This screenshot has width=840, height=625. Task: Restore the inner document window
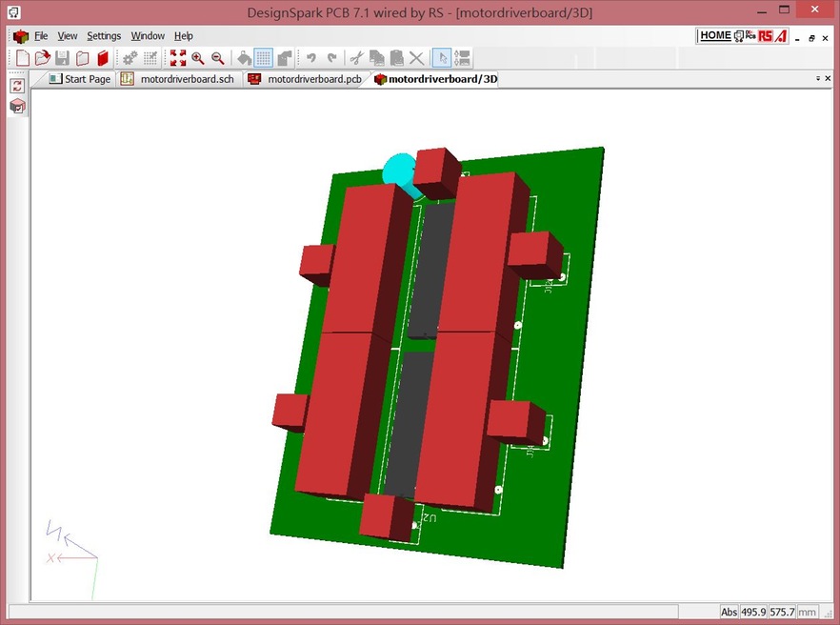811,38
